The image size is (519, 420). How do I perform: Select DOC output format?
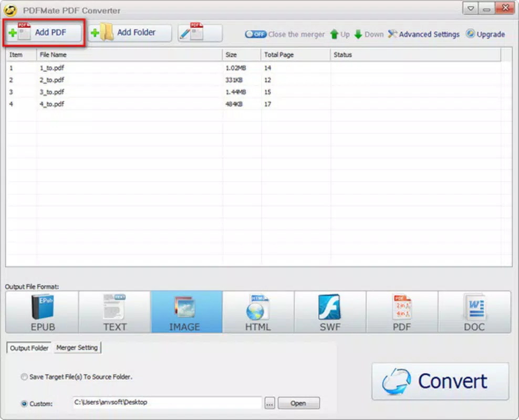[x=474, y=312]
